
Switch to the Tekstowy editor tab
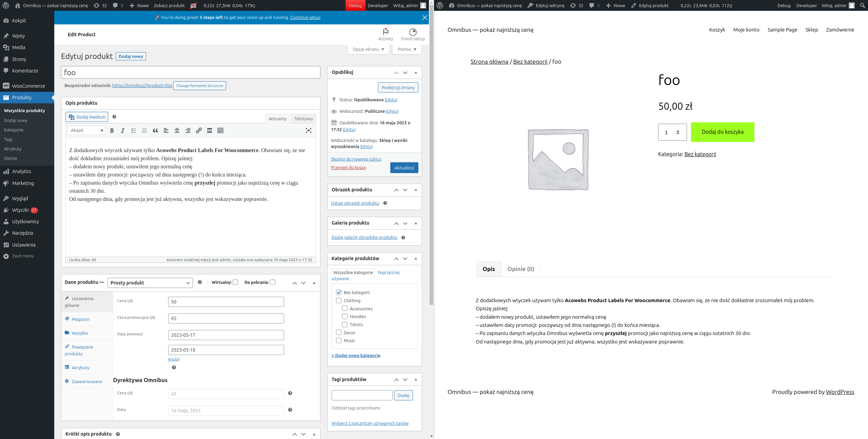pos(303,119)
